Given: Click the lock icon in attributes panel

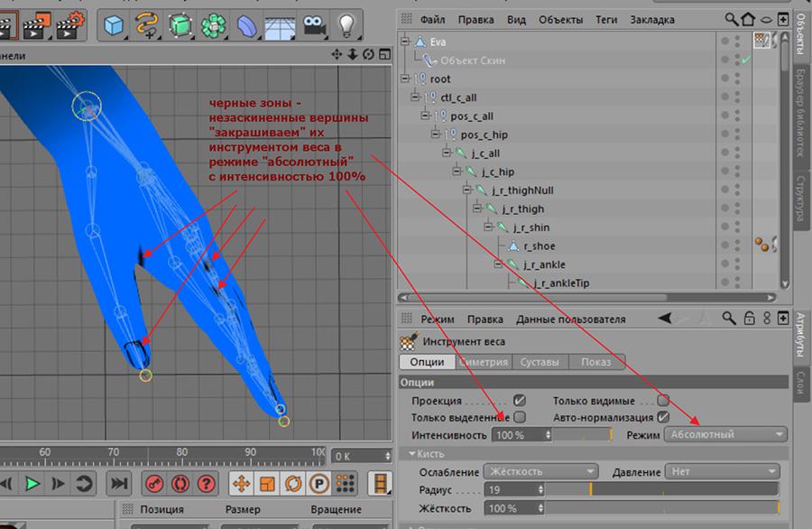Looking at the screenshot, I should (x=749, y=319).
